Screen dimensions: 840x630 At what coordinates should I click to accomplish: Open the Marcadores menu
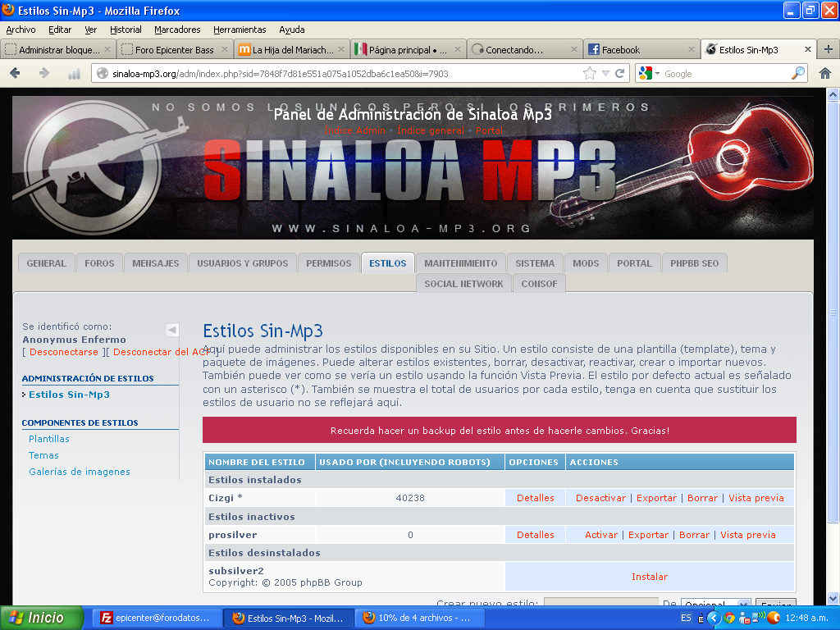click(x=177, y=30)
